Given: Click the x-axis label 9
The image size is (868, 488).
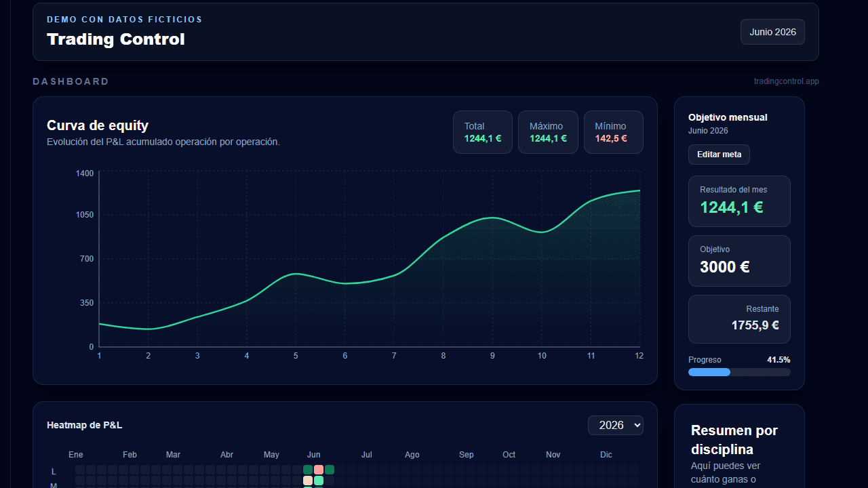Looking at the screenshot, I should point(492,356).
